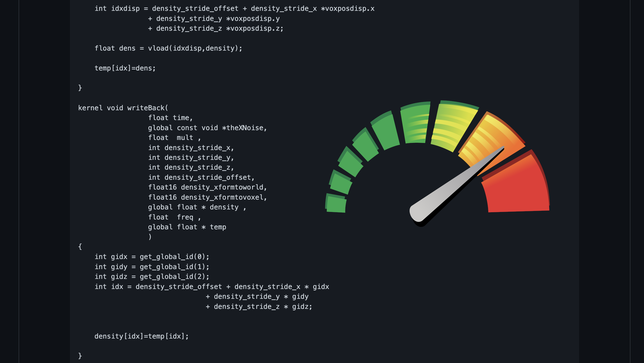
Task: Click the 'int density_stride_offset,' parameter
Action: coord(201,177)
